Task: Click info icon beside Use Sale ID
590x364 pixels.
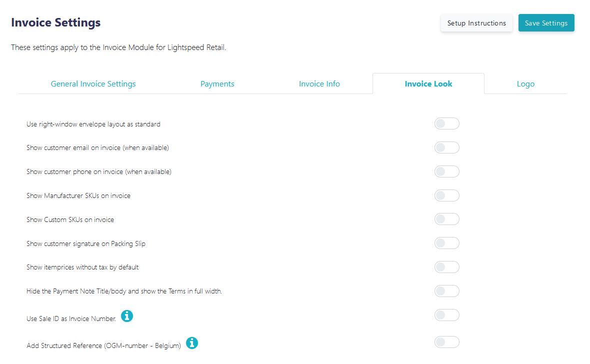Action: (127, 316)
